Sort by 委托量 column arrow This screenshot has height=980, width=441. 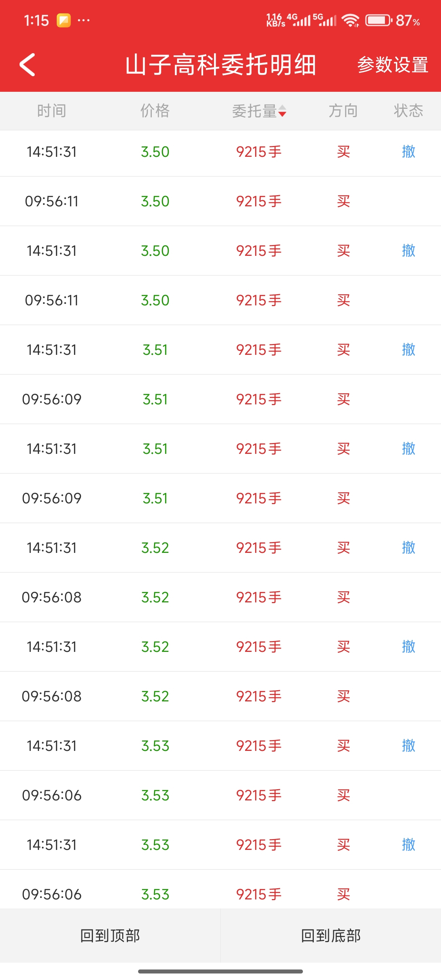point(282,111)
